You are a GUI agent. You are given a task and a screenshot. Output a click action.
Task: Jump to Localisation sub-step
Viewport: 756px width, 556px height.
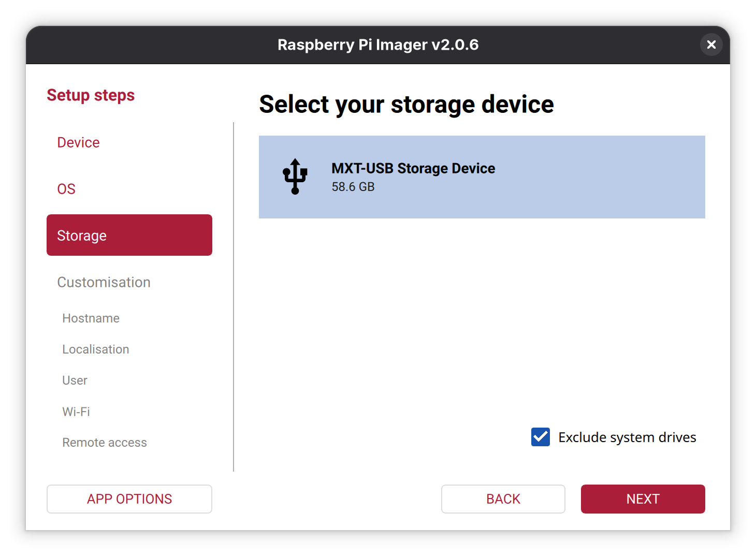[x=96, y=349]
